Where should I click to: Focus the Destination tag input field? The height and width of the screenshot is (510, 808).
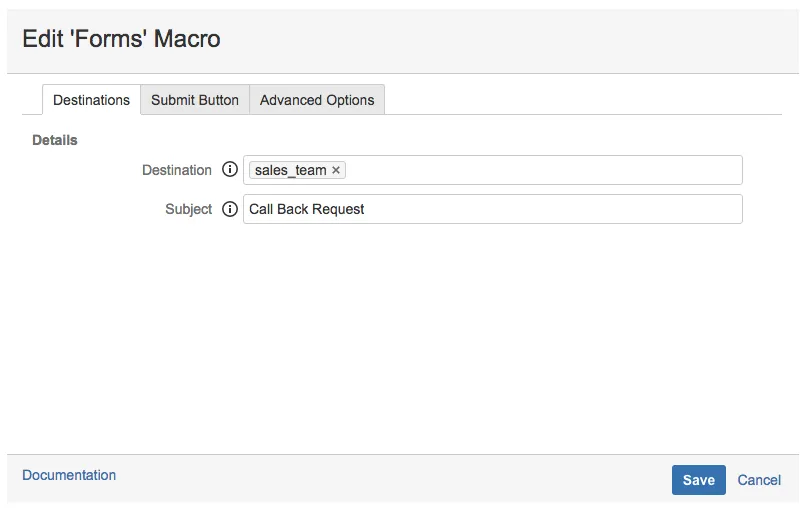[493, 170]
